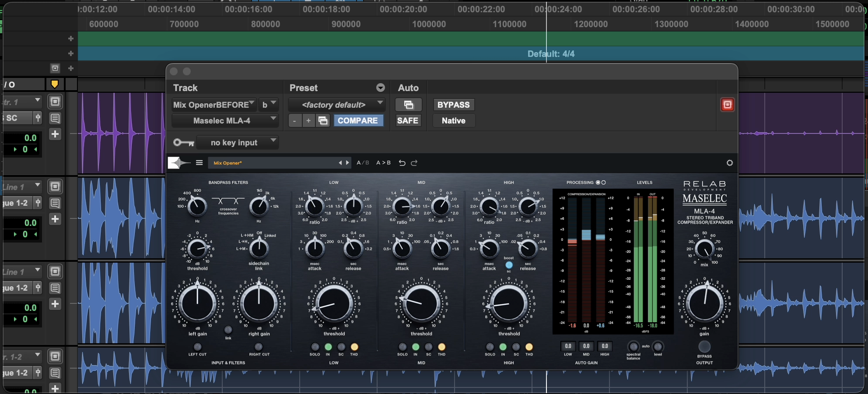The width and height of the screenshot is (868, 394).
Task: Click the red record-enable icon in plugin header
Action: 728,105
